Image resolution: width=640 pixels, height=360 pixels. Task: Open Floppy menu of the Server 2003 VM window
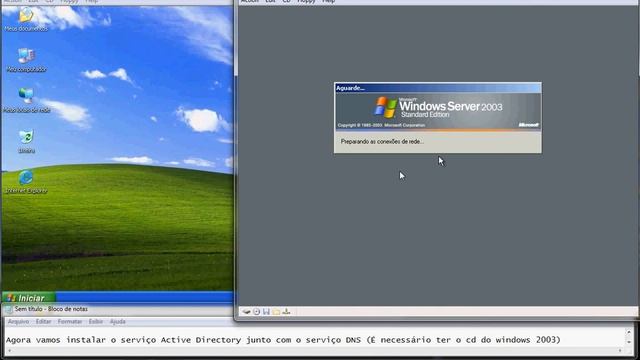pos(306,1)
